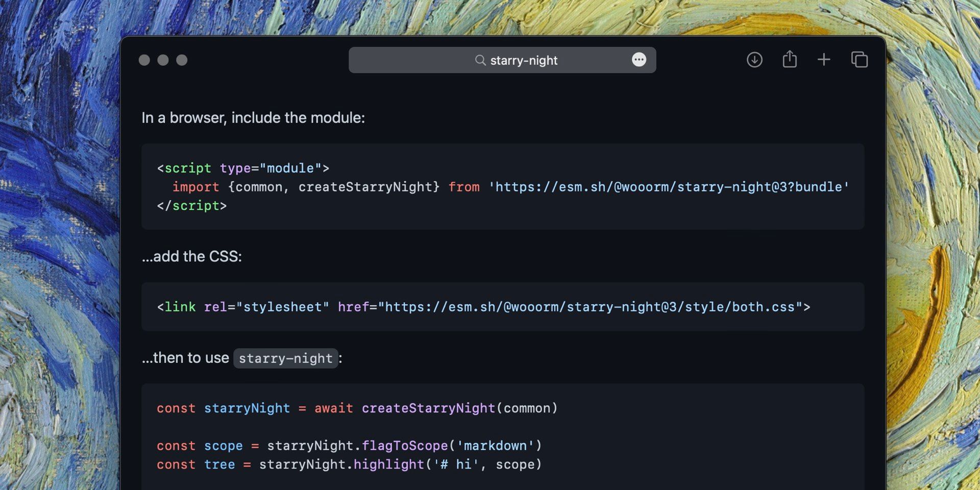Enter full screen with the green traffic light
Image resolution: width=980 pixels, height=490 pixels.
[x=182, y=60]
